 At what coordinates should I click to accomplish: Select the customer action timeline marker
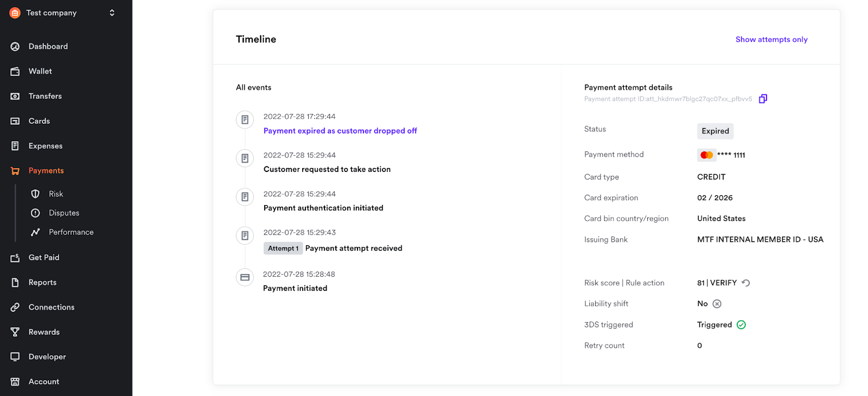coord(245,158)
